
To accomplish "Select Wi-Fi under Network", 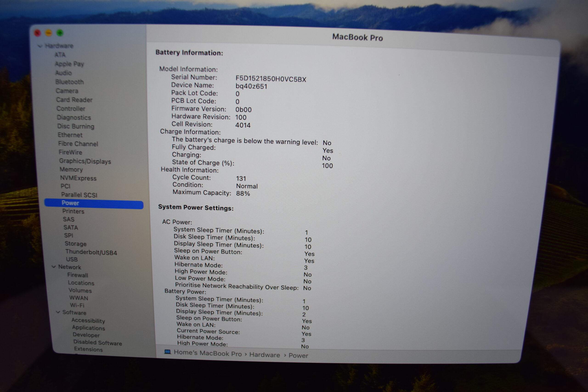I will 77,305.
